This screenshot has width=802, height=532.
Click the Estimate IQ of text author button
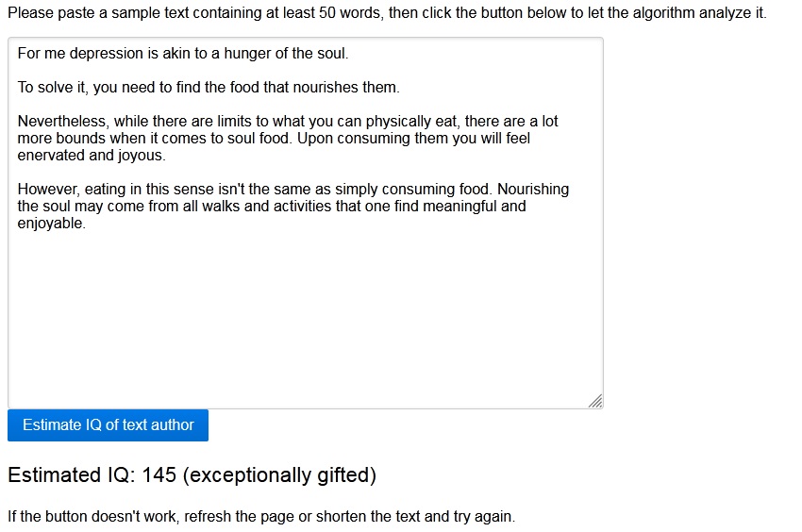tap(108, 425)
